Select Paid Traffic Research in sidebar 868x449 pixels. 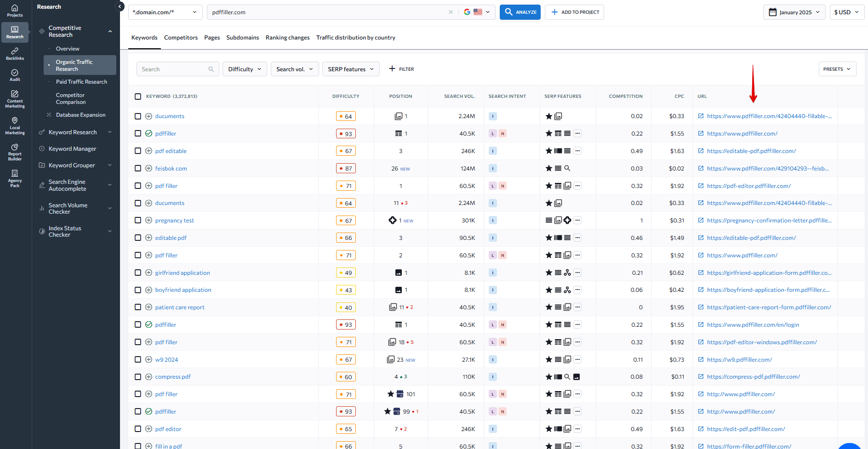[x=81, y=82]
